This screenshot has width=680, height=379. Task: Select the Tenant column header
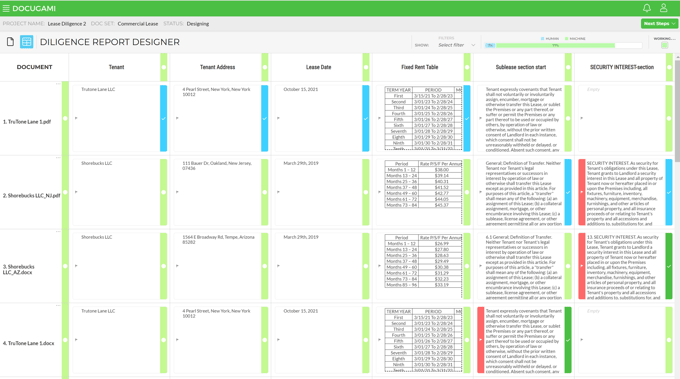click(116, 67)
